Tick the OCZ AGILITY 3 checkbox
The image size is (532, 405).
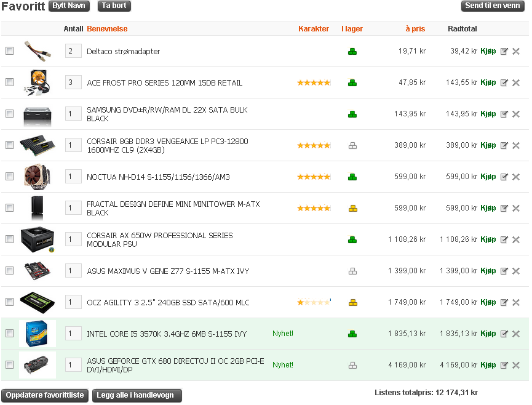pyautogui.click(x=9, y=302)
